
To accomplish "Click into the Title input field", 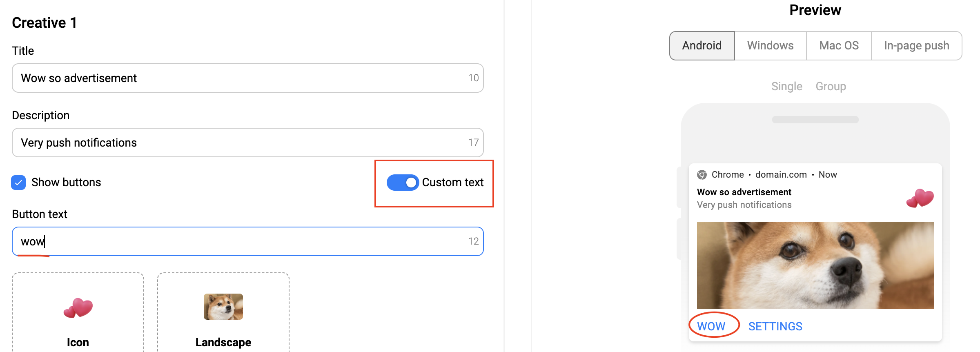I will point(241,78).
